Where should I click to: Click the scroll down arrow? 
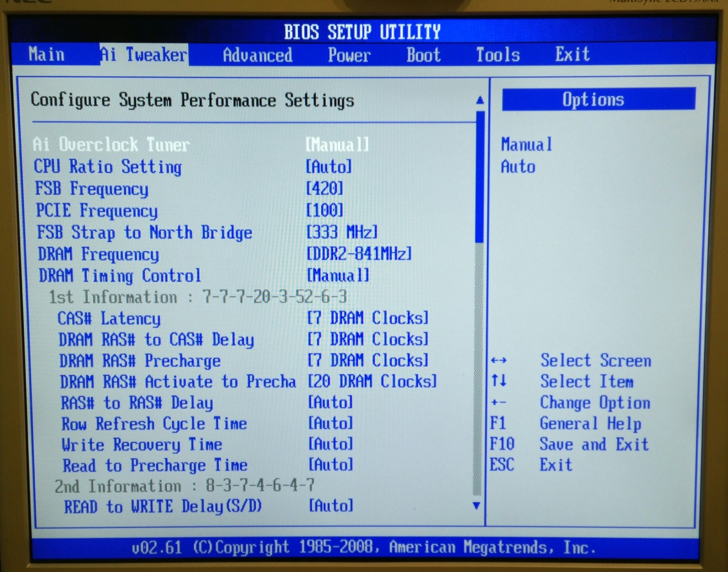(476, 505)
